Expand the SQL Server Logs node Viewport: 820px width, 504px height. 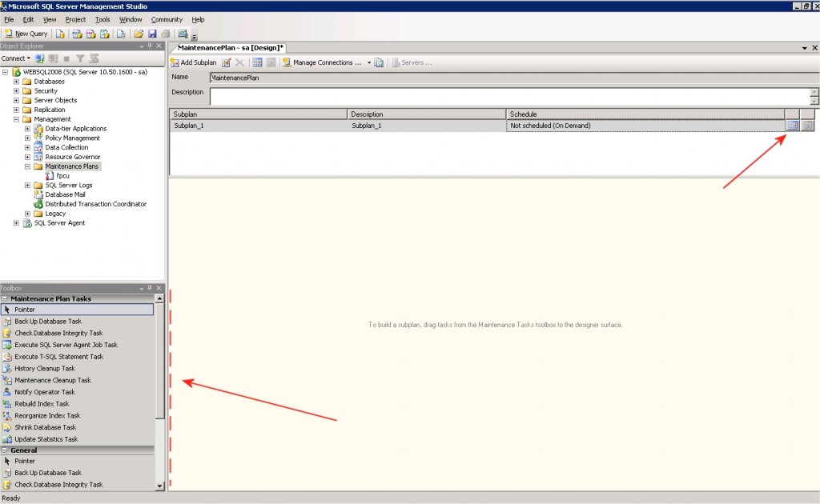tap(28, 186)
